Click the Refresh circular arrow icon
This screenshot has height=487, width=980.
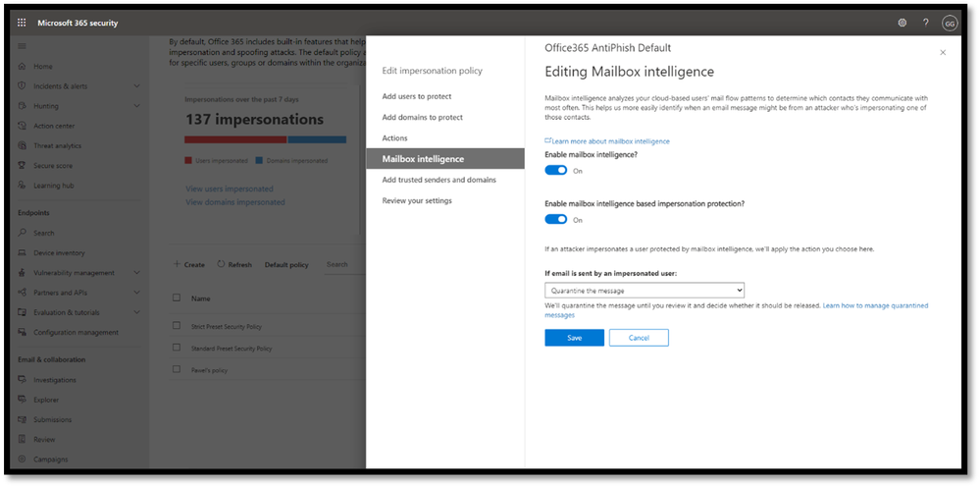tap(221, 264)
